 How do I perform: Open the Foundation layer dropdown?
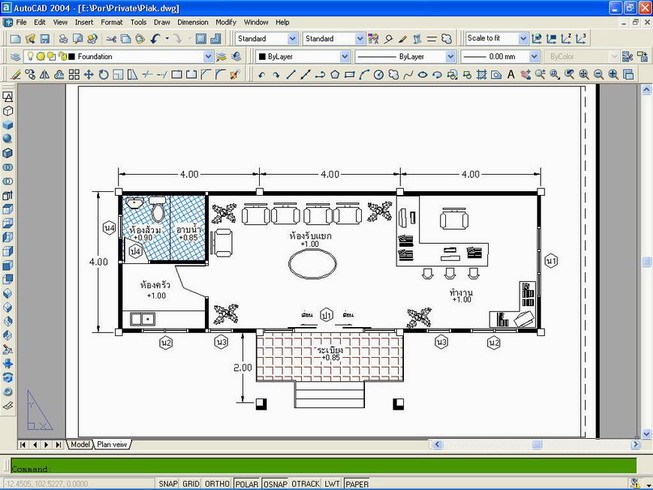click(208, 57)
